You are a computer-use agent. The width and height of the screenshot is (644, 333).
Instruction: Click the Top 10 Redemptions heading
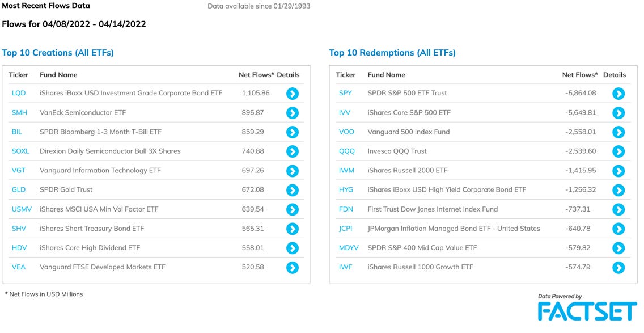click(392, 53)
